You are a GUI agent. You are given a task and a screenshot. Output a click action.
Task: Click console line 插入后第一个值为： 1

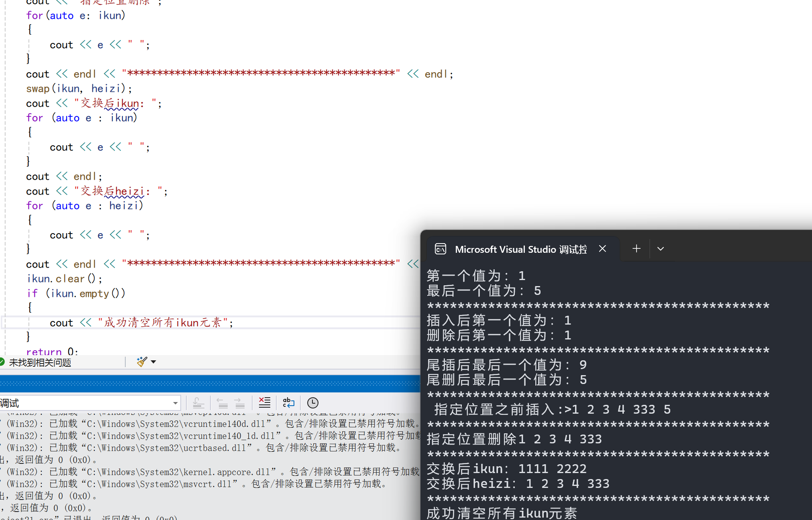499,320
